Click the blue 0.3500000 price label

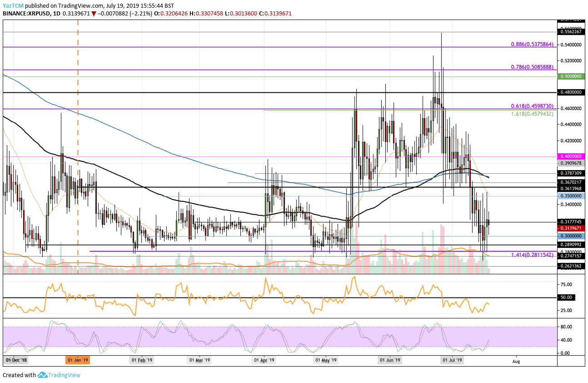pos(570,196)
